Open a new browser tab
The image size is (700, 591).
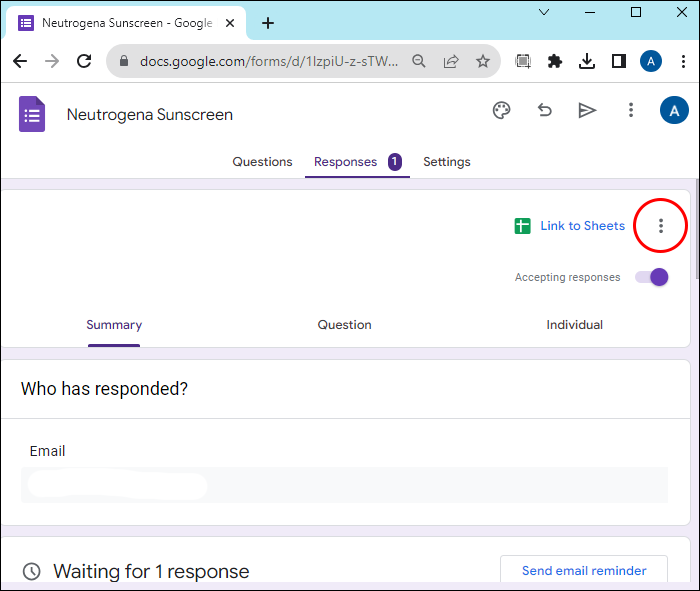pos(268,23)
